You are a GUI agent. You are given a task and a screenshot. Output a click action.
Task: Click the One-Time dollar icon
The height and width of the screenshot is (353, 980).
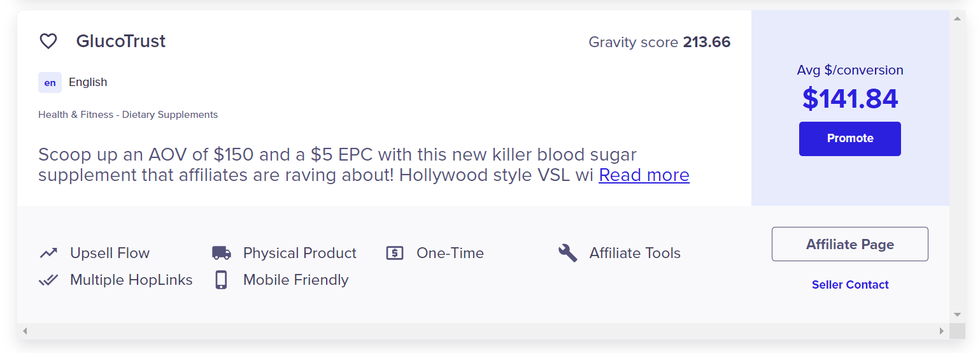click(395, 253)
